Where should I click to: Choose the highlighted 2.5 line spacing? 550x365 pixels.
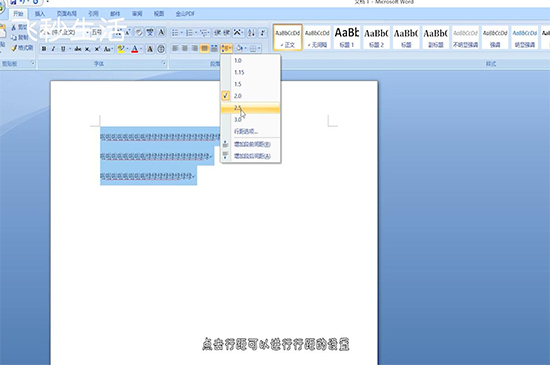(x=250, y=108)
